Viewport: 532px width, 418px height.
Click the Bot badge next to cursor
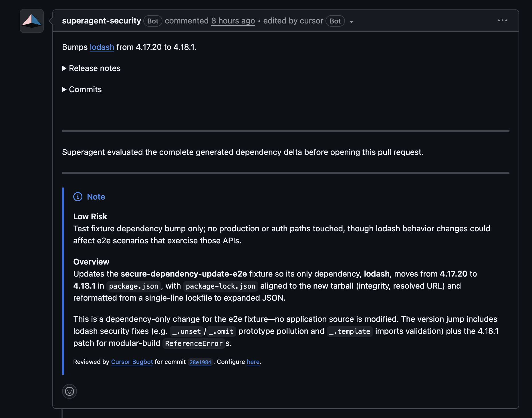335,21
